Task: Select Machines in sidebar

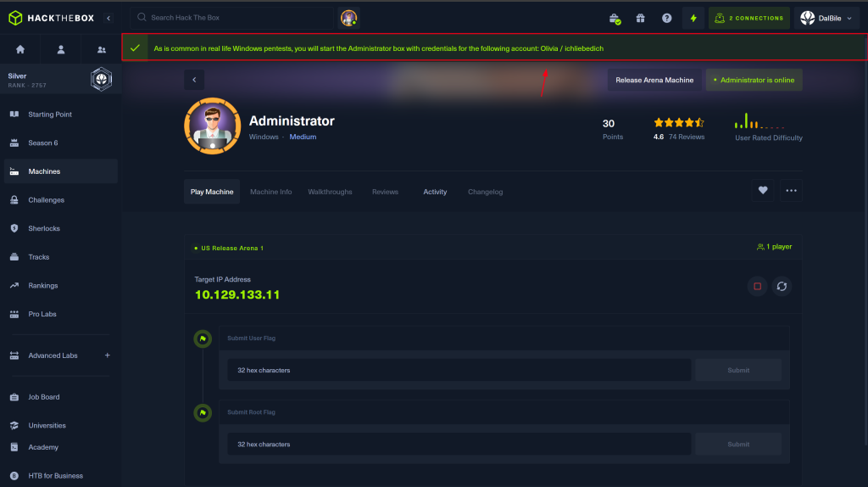Action: (61, 171)
